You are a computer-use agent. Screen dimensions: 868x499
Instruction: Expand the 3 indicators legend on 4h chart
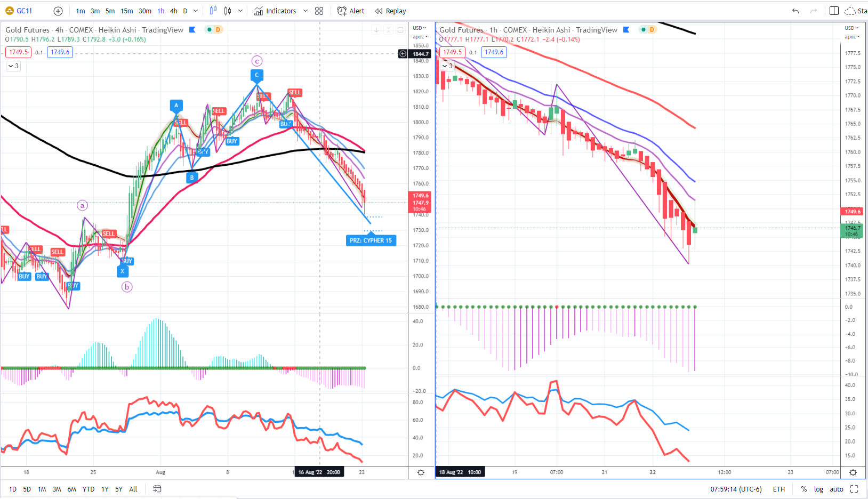coord(13,66)
